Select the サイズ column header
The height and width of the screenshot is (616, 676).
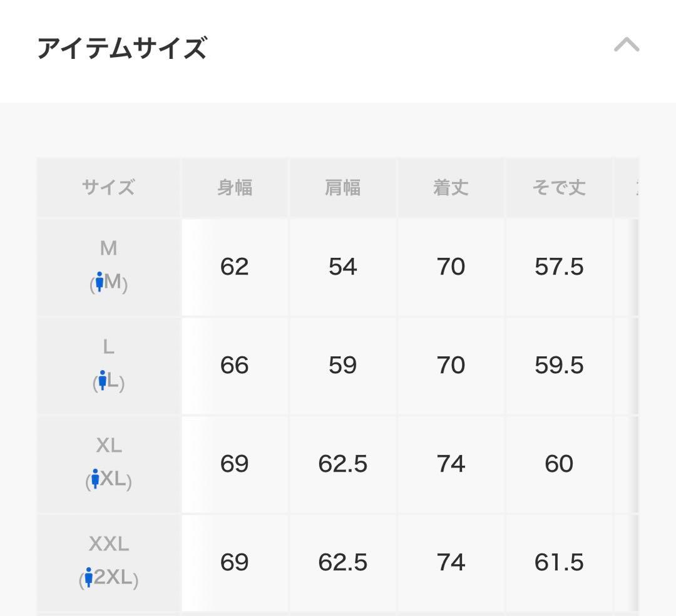(108, 187)
